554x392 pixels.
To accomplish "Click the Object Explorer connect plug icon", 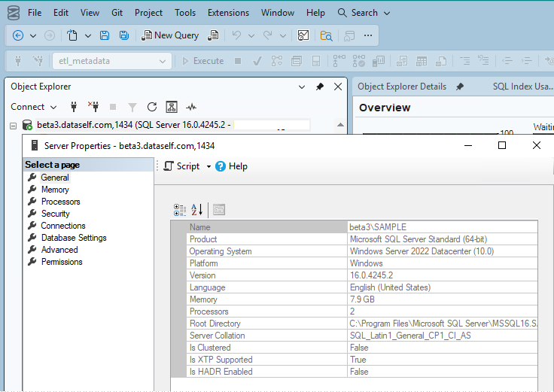I will click(x=74, y=107).
